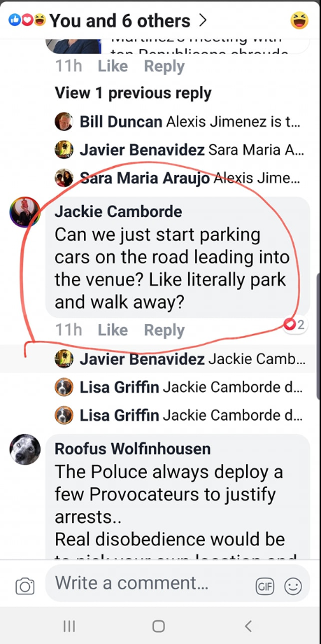Open Javier Benavidez's reply to Jackie Camborde
321x644 pixels.
coord(180,359)
